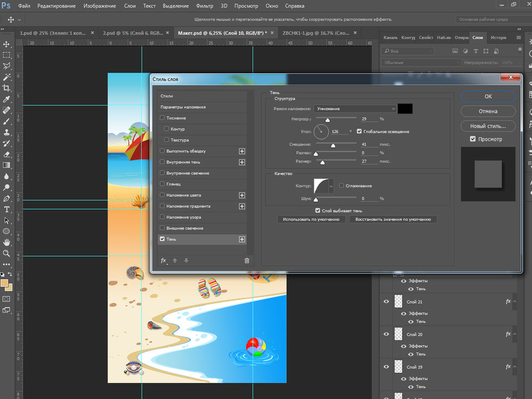Open the contour picker dropdown arrow
The width and height of the screenshot is (532, 399).
pos(332,186)
